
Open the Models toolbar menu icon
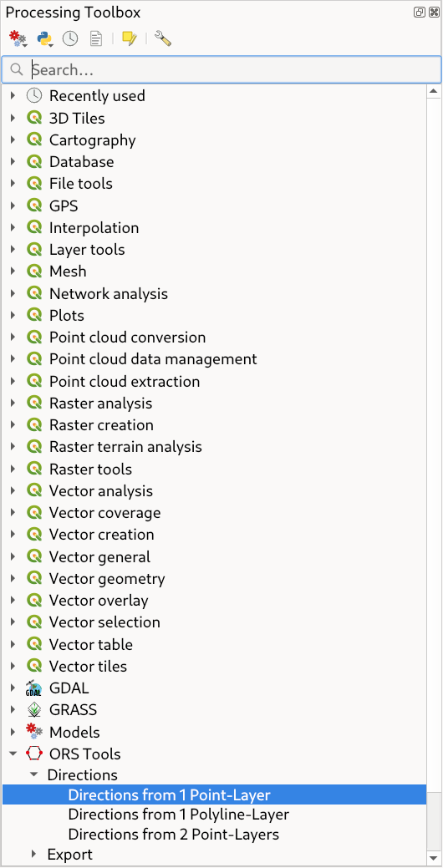click(x=18, y=38)
